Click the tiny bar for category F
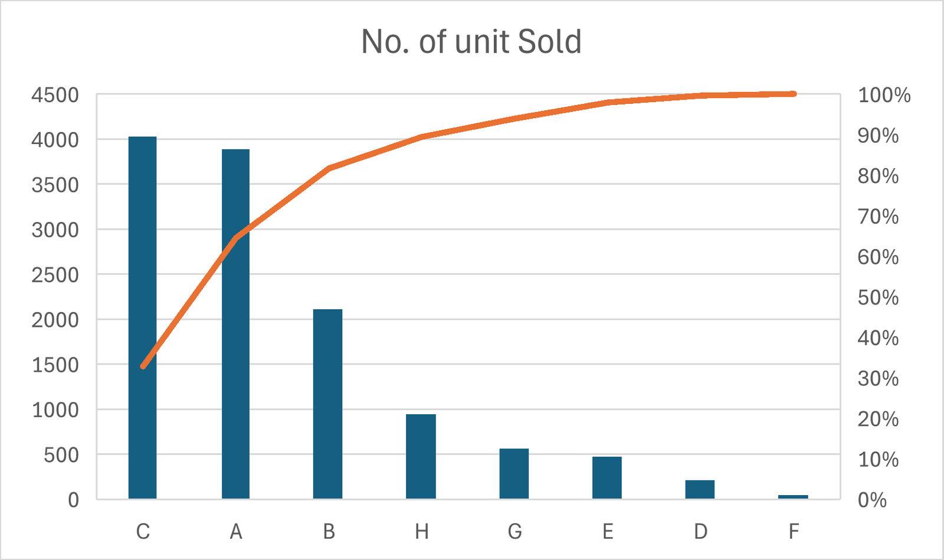The height and width of the screenshot is (560, 944). coord(793,497)
